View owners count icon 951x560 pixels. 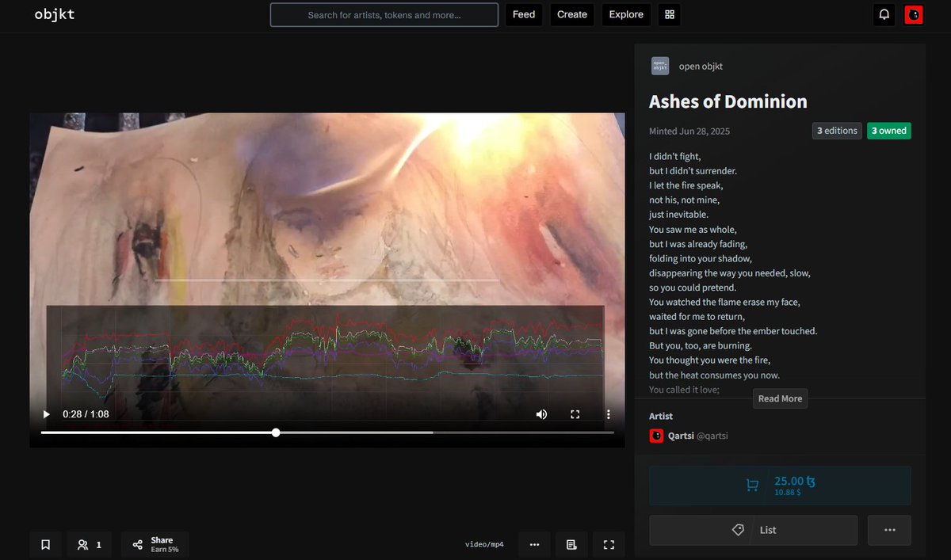[89, 544]
